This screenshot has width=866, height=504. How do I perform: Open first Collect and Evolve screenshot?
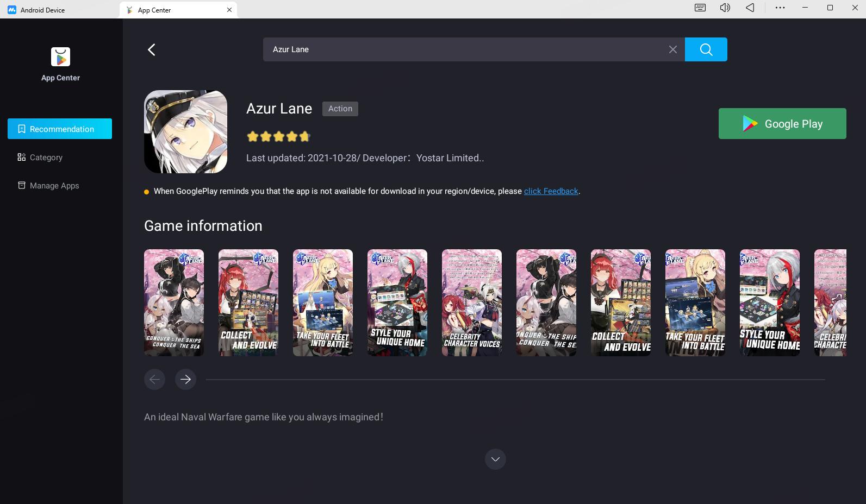pos(248,303)
